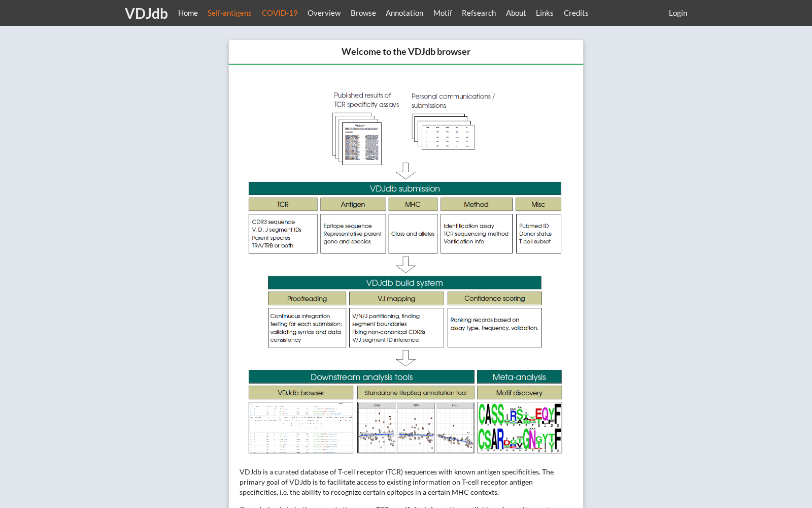The image size is (812, 508).
Task: Open the Credits page
Action: pos(576,13)
